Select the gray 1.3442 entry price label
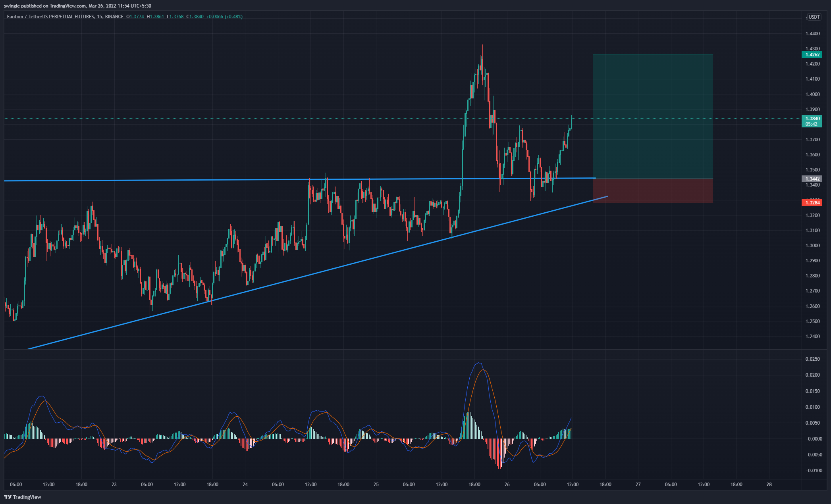Screen dimensions: 831x504 click(812, 179)
